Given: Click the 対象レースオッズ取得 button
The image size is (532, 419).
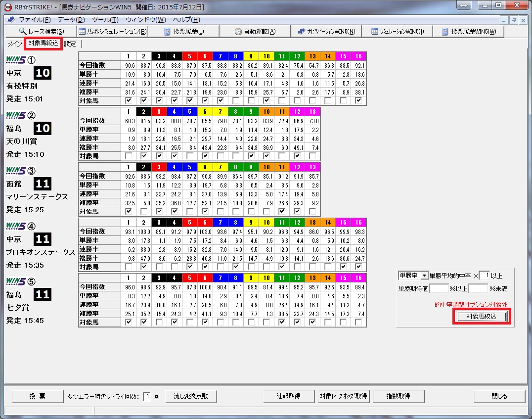Looking at the screenshot, I should pos(343,396).
